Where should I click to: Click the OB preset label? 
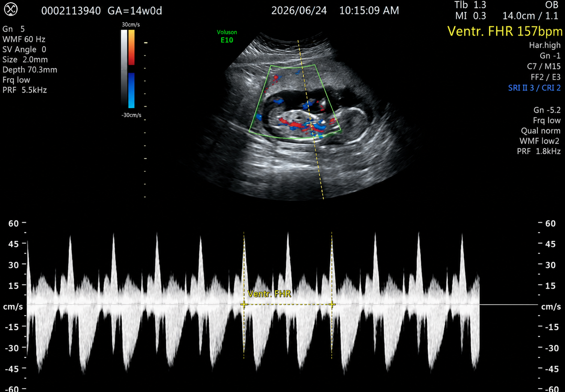click(x=551, y=5)
